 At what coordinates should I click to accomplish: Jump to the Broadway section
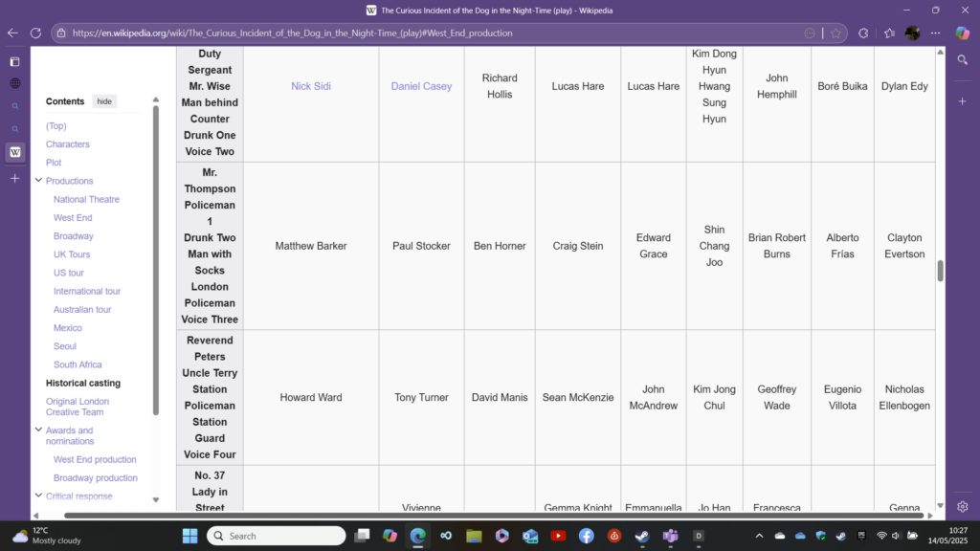(x=73, y=236)
